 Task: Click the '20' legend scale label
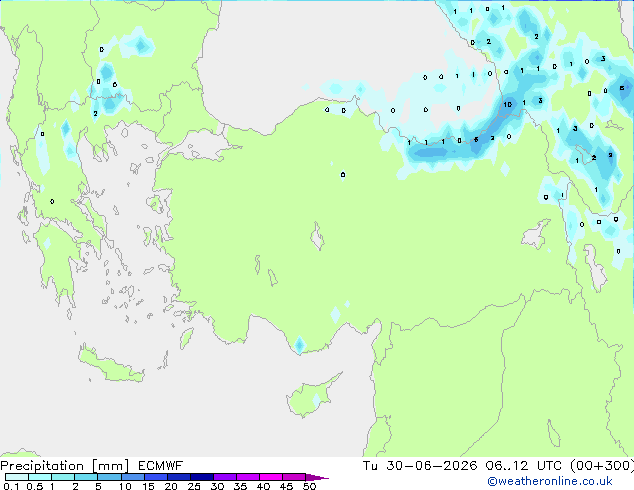[x=171, y=486]
